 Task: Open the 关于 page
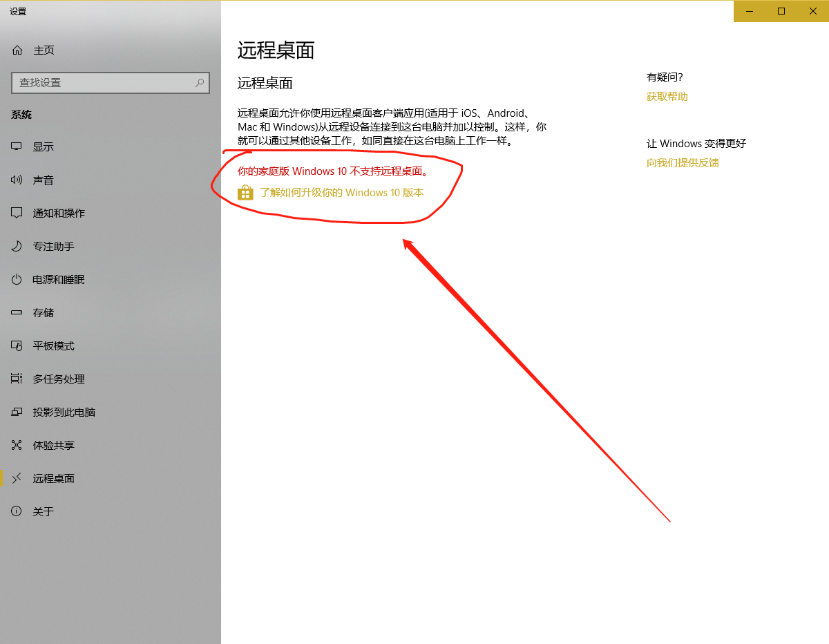click(111, 512)
